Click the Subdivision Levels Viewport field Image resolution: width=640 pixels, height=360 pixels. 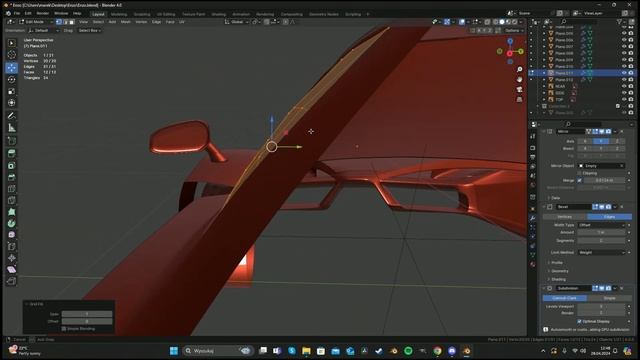601,306
